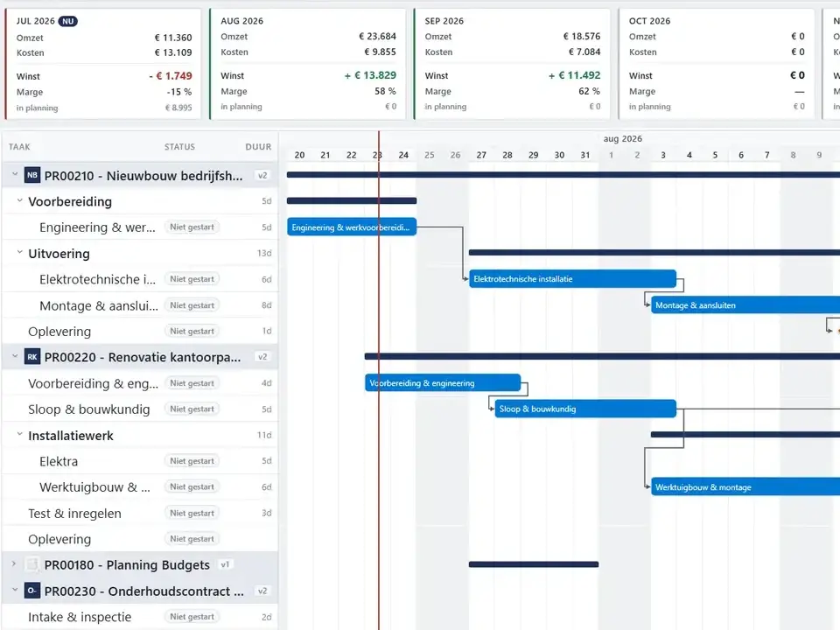Viewport: 840px width, 630px height.
Task: Select the 'Sloop & bouwkundig' Gantt bar
Action: point(585,409)
